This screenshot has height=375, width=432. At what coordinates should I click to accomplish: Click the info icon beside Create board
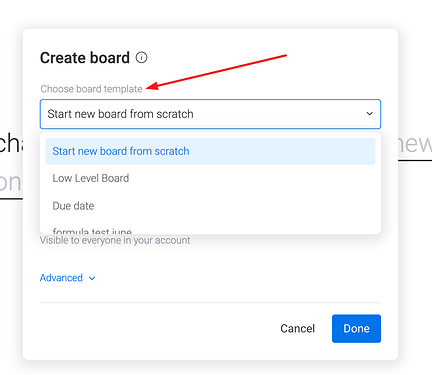(141, 58)
